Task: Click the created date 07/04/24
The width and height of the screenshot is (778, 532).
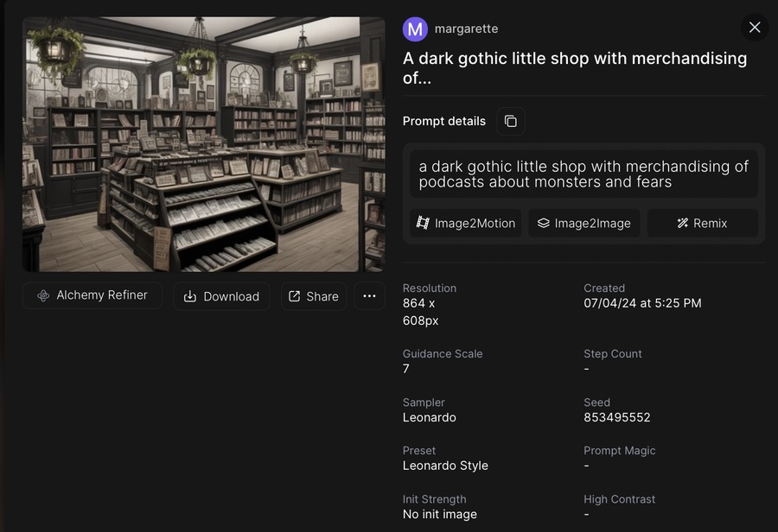Action: pos(642,303)
